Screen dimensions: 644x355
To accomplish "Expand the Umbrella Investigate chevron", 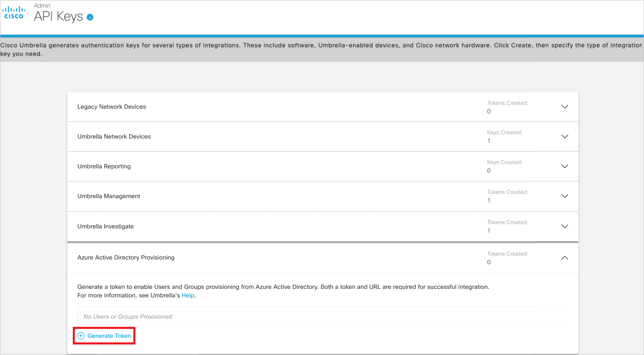I will point(564,226).
